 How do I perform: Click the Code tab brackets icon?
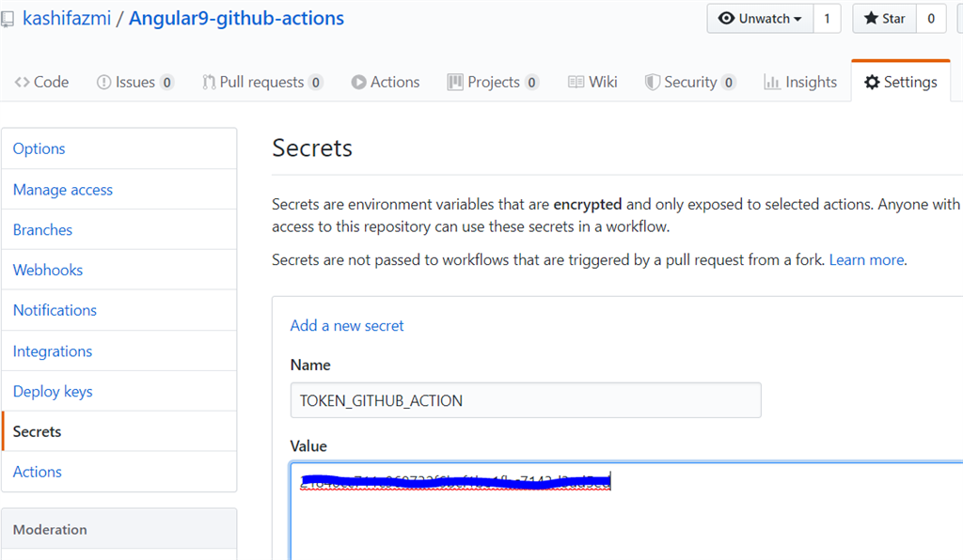coord(22,83)
